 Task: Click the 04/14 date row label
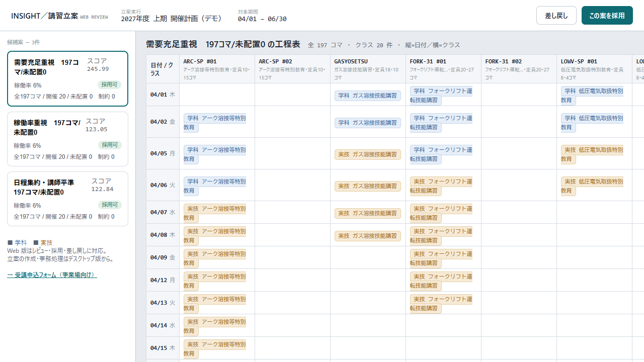tap(163, 325)
